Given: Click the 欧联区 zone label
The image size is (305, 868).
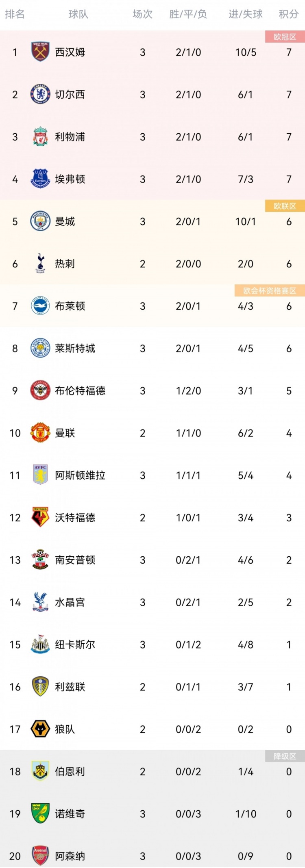Looking at the screenshot, I should pyautogui.click(x=285, y=206).
